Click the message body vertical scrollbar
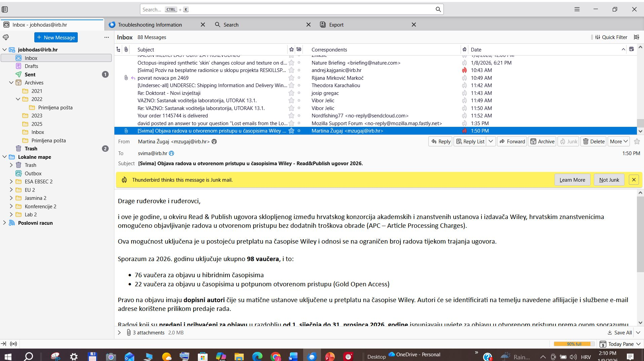Image resolution: width=644 pixels, height=361 pixels. pyautogui.click(x=640, y=236)
